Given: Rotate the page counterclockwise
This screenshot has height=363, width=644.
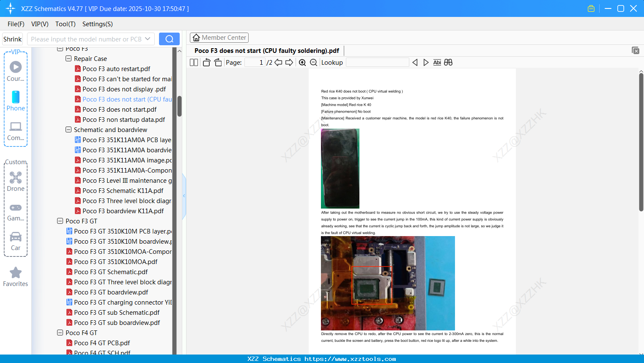Looking at the screenshot, I should pyautogui.click(x=206, y=63).
